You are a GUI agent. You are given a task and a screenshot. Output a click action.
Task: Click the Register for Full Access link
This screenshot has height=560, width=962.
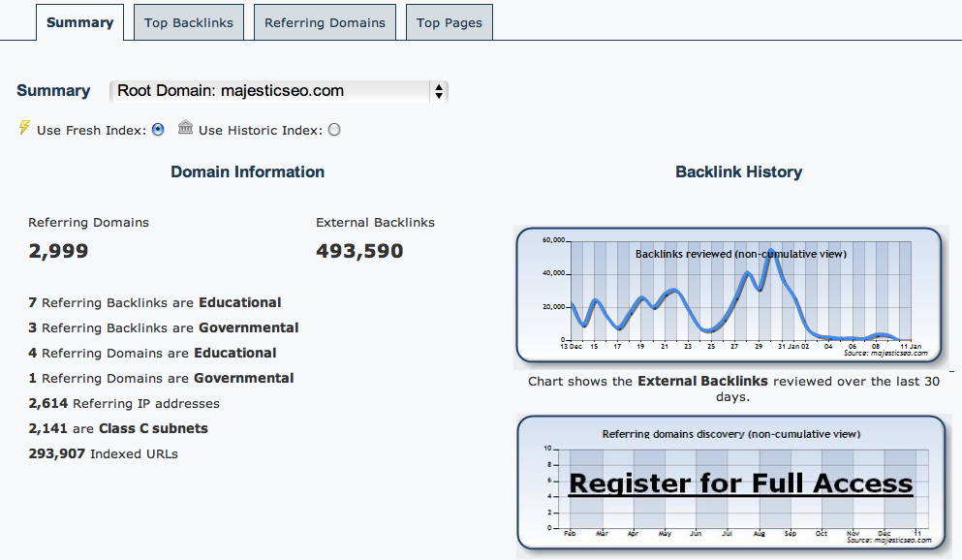coord(740,483)
